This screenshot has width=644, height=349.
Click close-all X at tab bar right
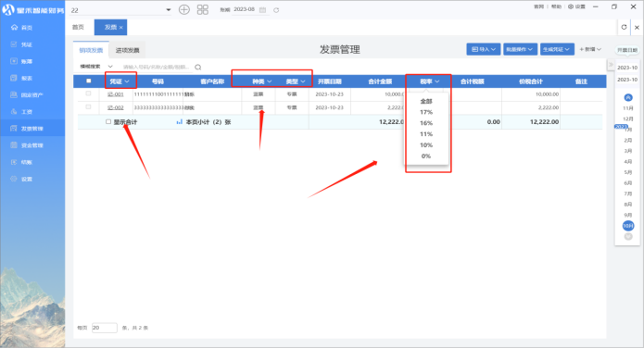(x=637, y=28)
